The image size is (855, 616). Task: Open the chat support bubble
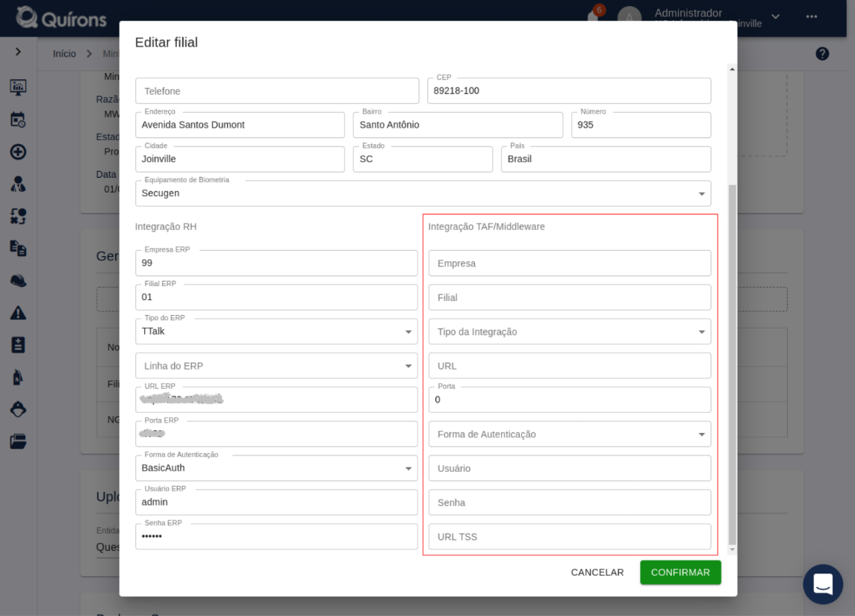[823, 584]
